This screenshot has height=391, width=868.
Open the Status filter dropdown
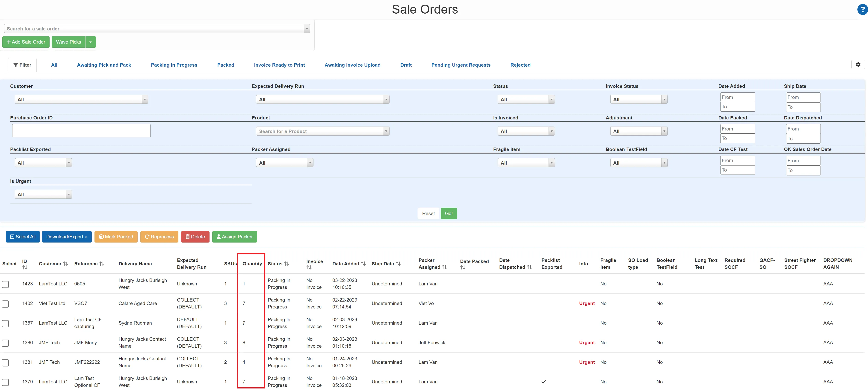point(526,99)
